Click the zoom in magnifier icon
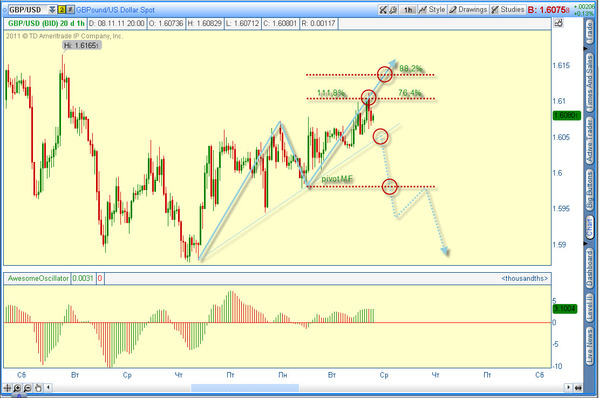Image resolution: width=599 pixels, height=398 pixels. pyautogui.click(x=17, y=388)
